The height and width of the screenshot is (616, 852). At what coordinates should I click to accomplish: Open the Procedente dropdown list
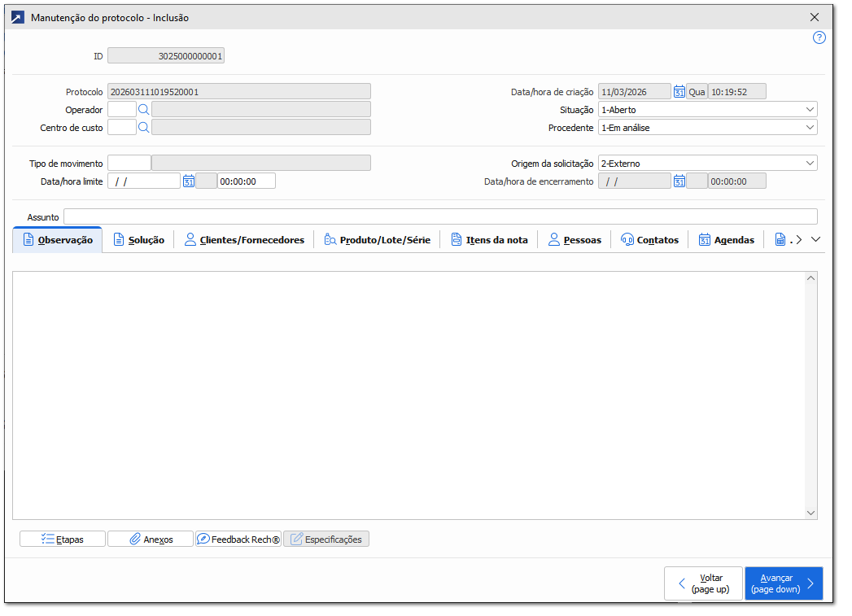809,127
